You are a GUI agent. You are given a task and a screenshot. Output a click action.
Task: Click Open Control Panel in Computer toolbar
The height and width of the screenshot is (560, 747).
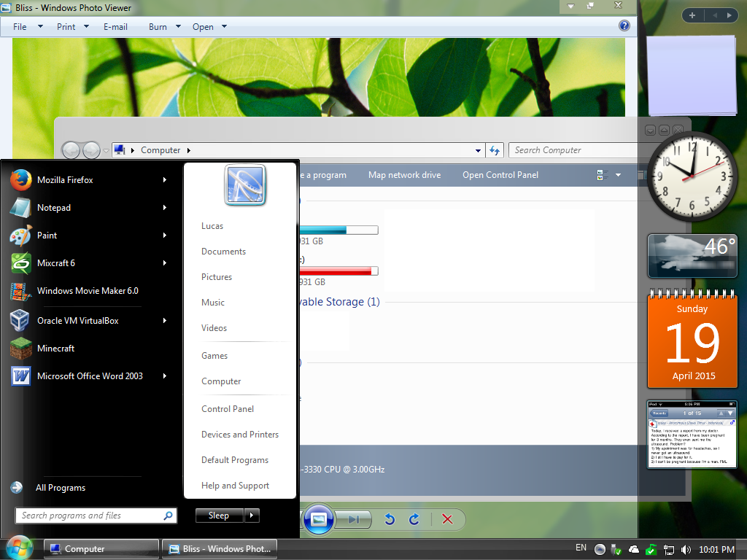[x=500, y=175]
